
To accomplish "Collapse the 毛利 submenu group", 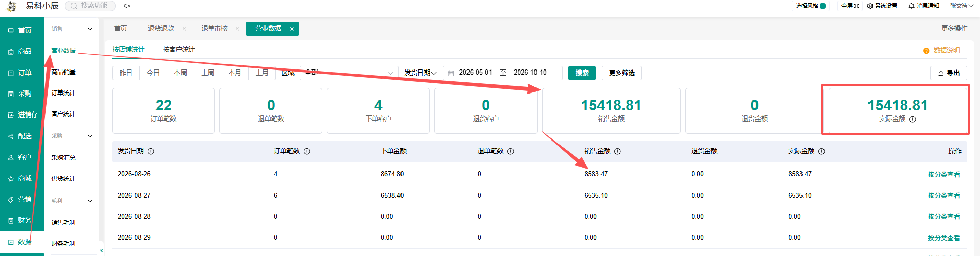I will [x=90, y=201].
